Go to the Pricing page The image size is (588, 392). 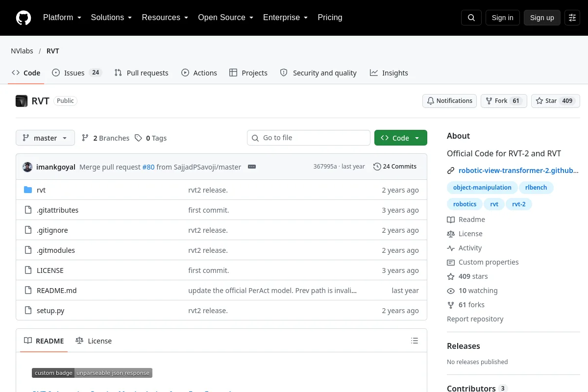click(x=330, y=18)
